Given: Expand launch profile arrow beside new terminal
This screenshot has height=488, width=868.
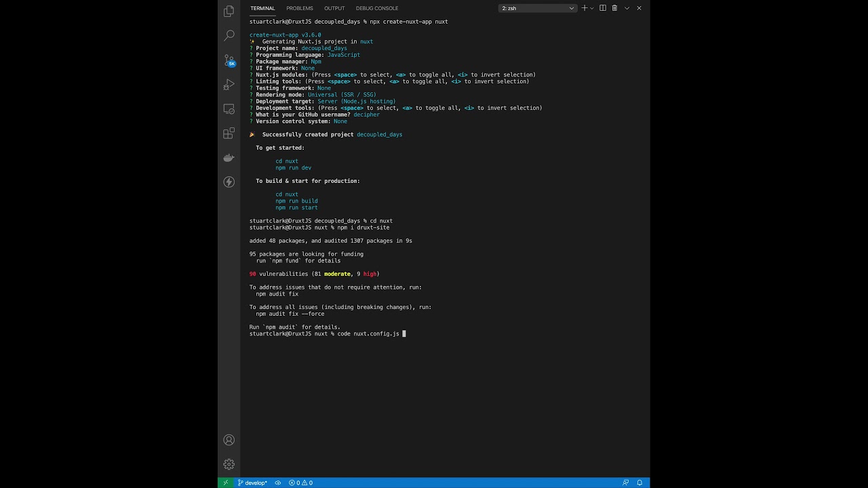Looking at the screenshot, I should coord(592,8).
